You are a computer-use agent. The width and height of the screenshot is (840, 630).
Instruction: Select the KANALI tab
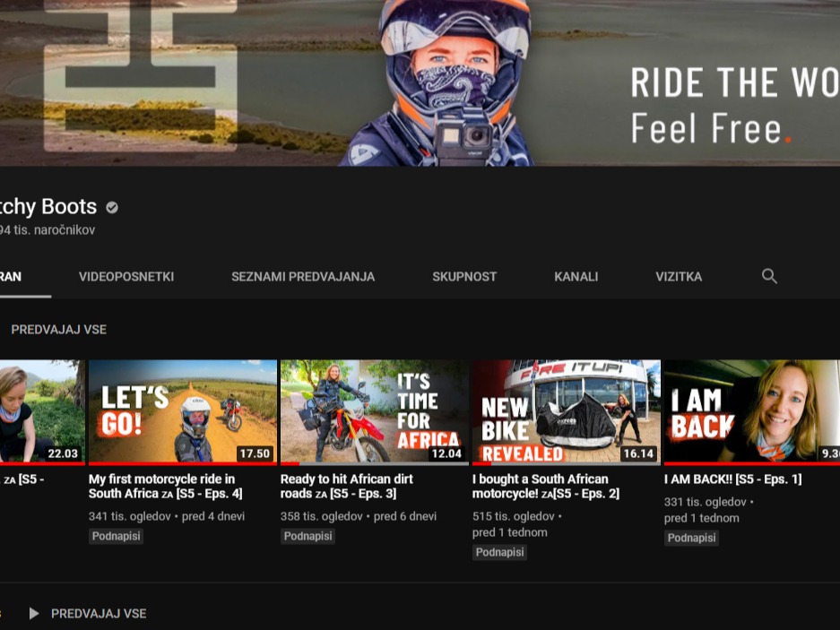pyautogui.click(x=576, y=277)
